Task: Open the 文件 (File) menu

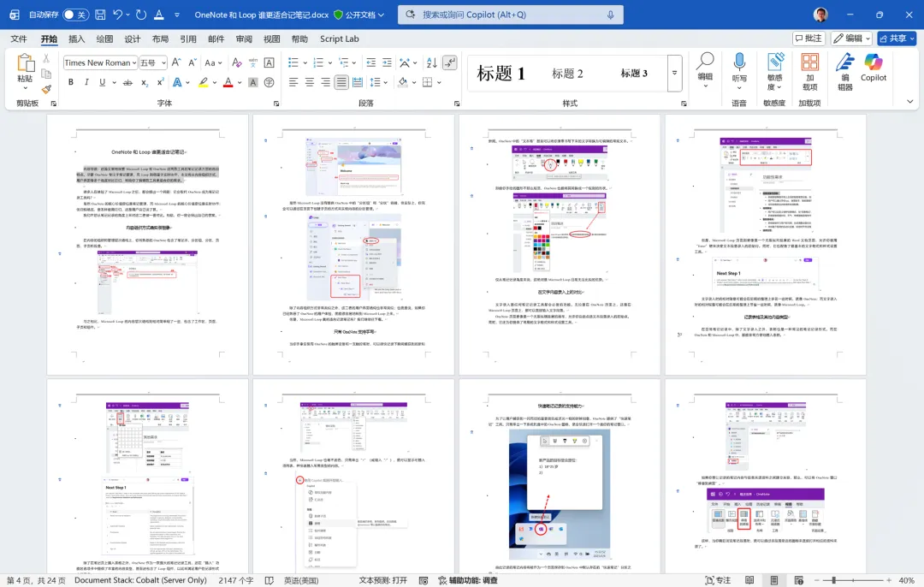Action: 19,39
